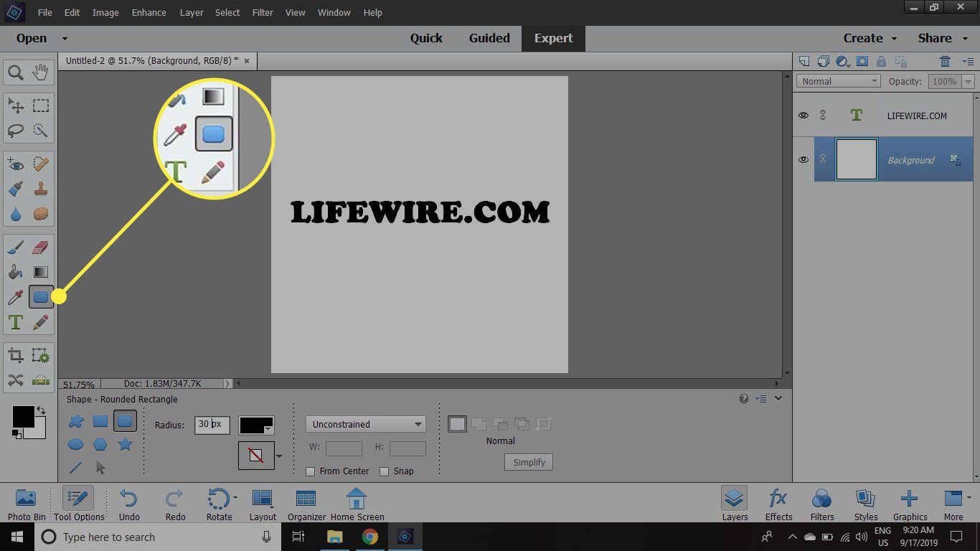Select the Red Eye Removal tool
This screenshot has height=551, width=980.
click(15, 165)
